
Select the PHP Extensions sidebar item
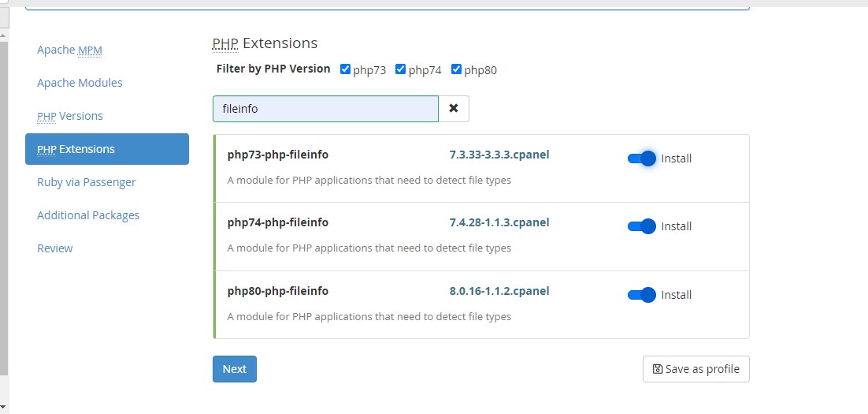107,149
